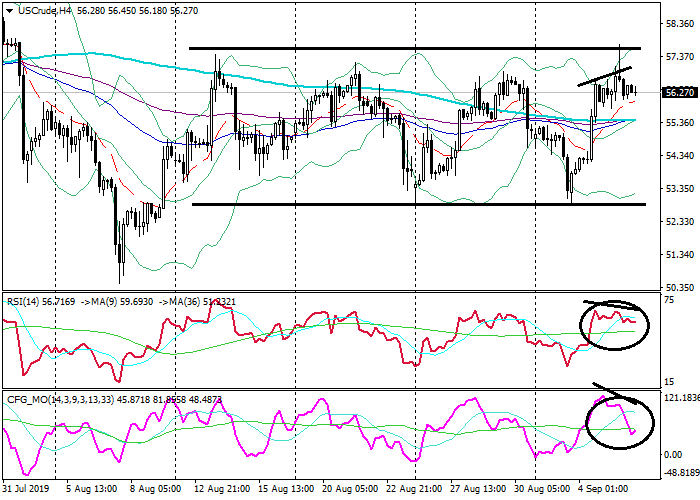Viewport: 700px width, 500px height.
Task: Select the descending trendline above the RSI ellipse
Action: pos(610,303)
